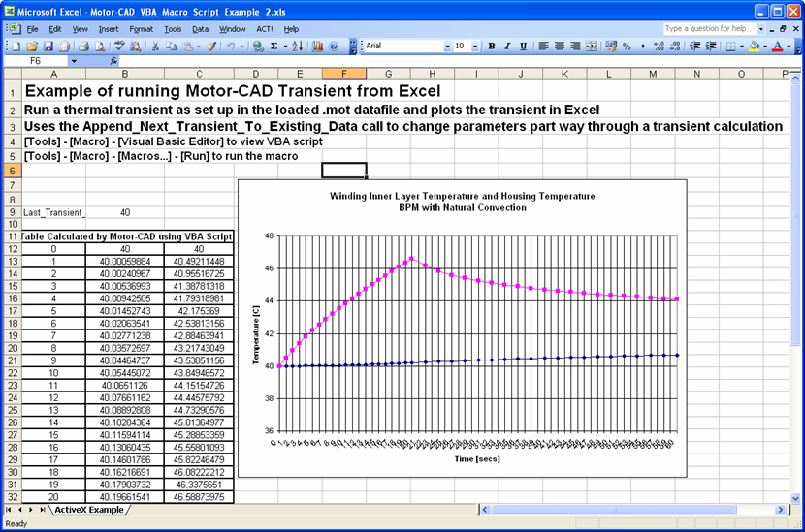Cut the selection with the scissors icon

(155, 47)
